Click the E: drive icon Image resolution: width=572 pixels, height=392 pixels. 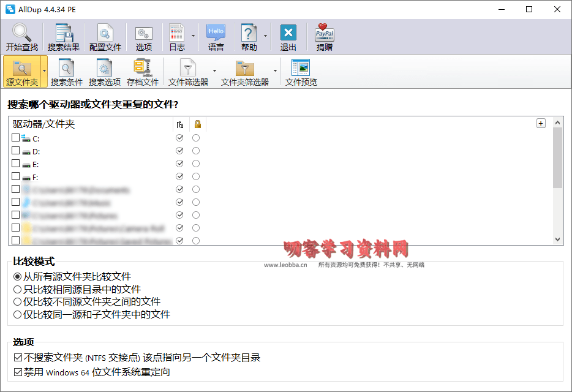26,165
